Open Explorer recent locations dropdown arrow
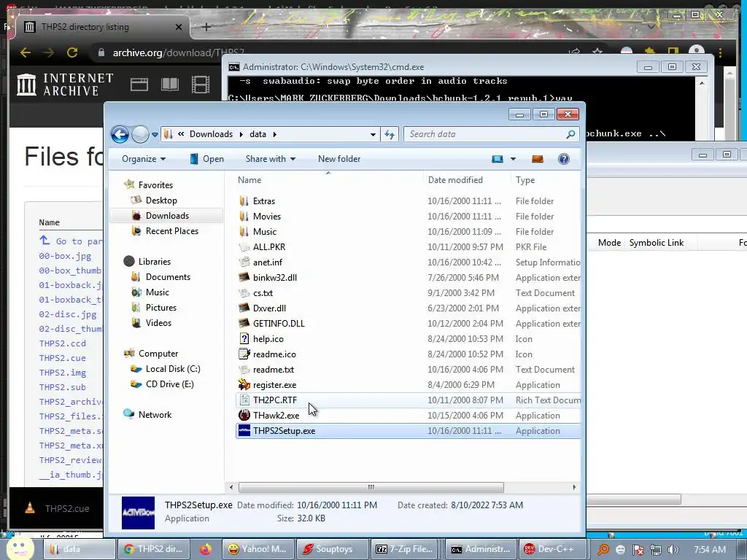The height and width of the screenshot is (560, 747). coord(155,135)
